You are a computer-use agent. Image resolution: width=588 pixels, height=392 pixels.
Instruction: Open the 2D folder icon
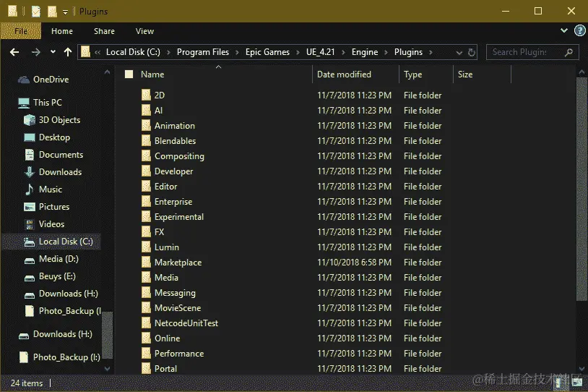pos(146,95)
